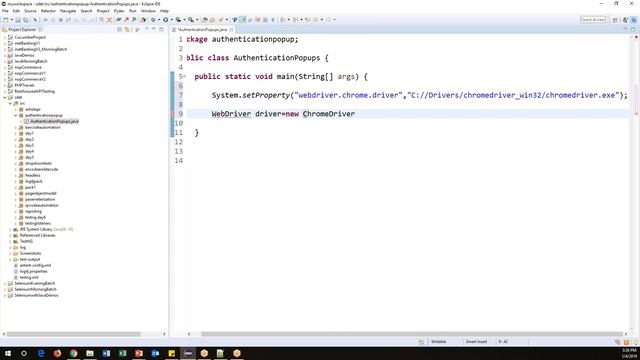Select the reporting package
Screen dimensions: 640x360
click(x=33, y=211)
